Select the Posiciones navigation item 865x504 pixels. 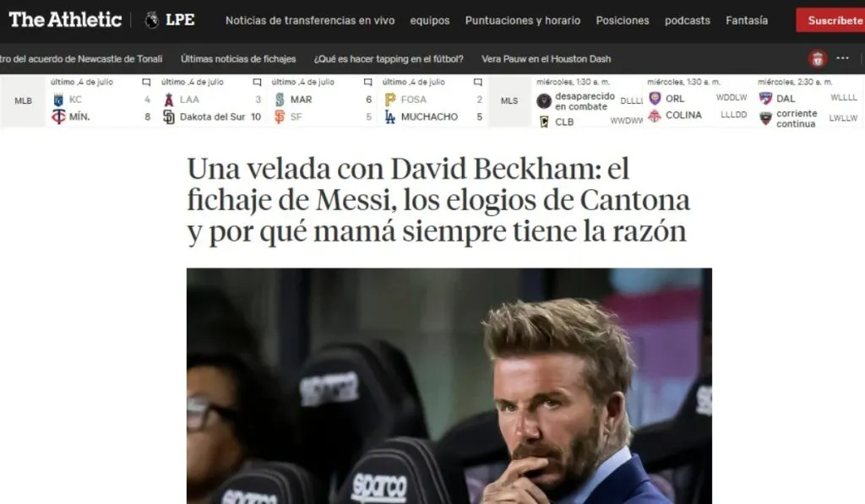click(x=623, y=20)
